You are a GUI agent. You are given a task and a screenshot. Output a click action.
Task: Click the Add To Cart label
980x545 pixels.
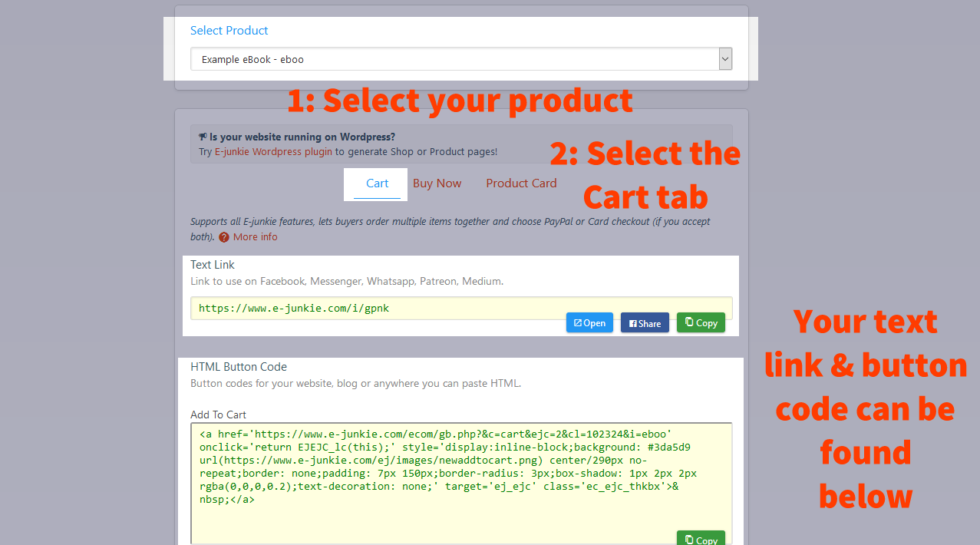[x=219, y=415]
